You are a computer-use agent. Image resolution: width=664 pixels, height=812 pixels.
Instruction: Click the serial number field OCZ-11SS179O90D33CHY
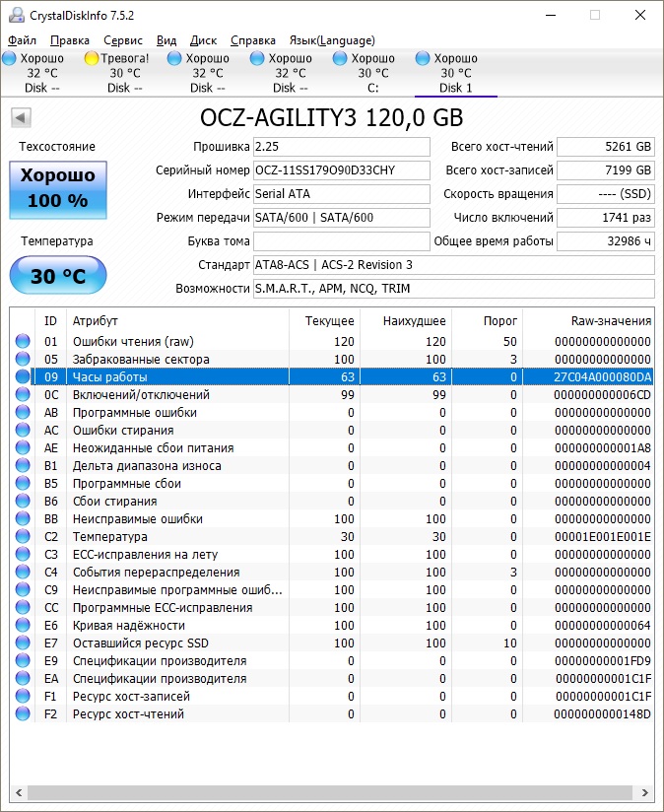342,170
